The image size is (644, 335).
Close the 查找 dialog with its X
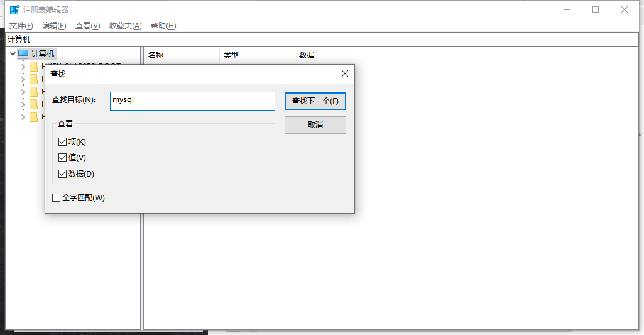click(x=344, y=74)
